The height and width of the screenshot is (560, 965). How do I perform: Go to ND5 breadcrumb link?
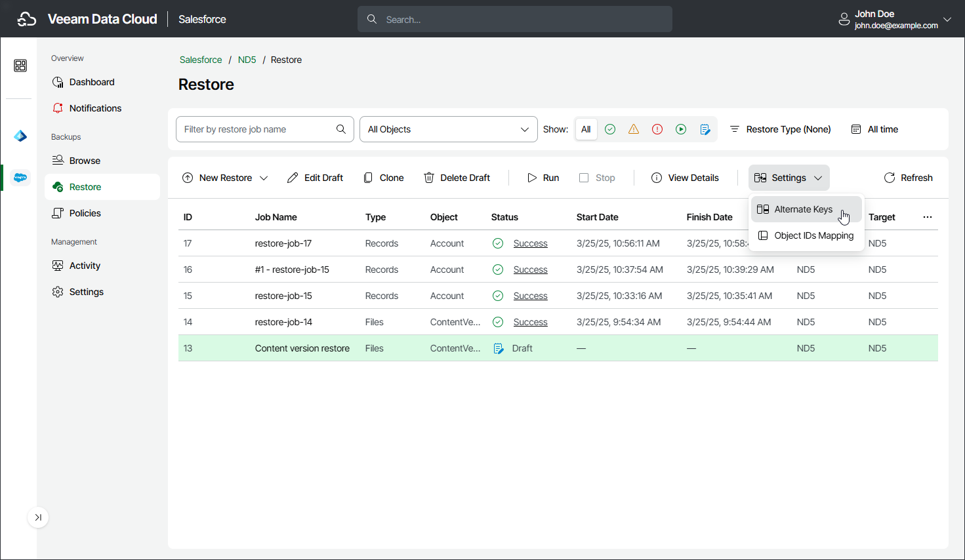(x=247, y=60)
